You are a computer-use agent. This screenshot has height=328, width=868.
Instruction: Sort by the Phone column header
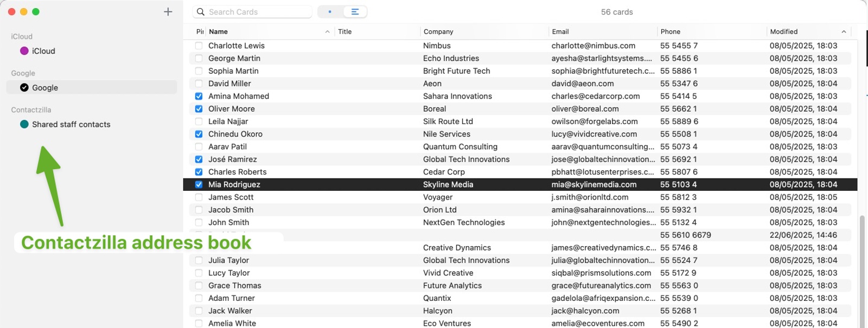[671, 32]
